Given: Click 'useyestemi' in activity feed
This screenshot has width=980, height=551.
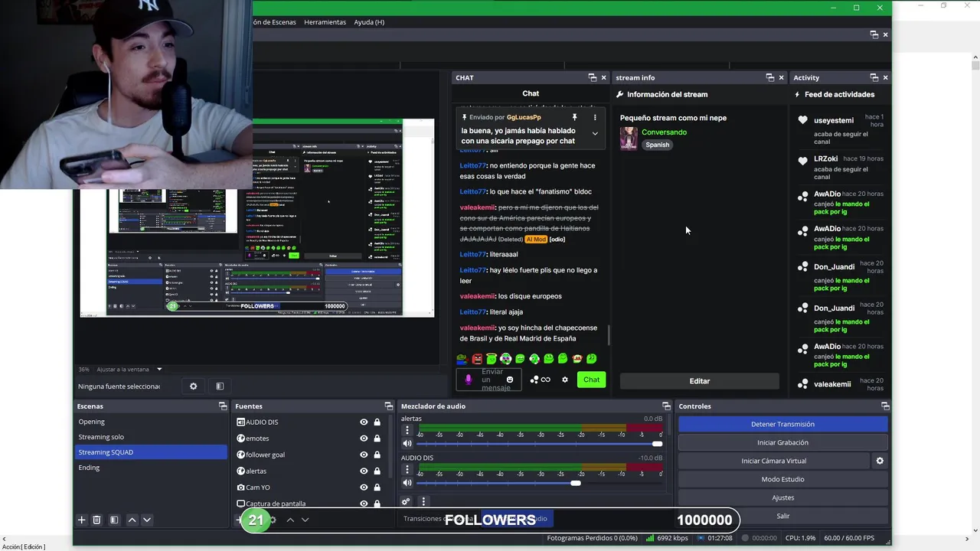Looking at the screenshot, I should pyautogui.click(x=834, y=120).
